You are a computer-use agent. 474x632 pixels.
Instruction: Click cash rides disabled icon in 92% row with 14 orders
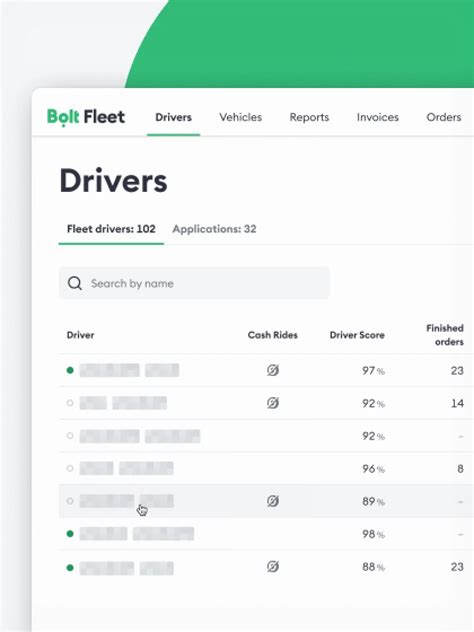pos(273,403)
